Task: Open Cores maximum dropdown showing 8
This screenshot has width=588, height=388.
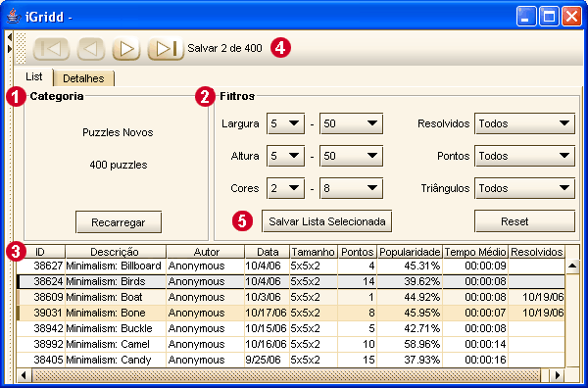Action: 351,188
